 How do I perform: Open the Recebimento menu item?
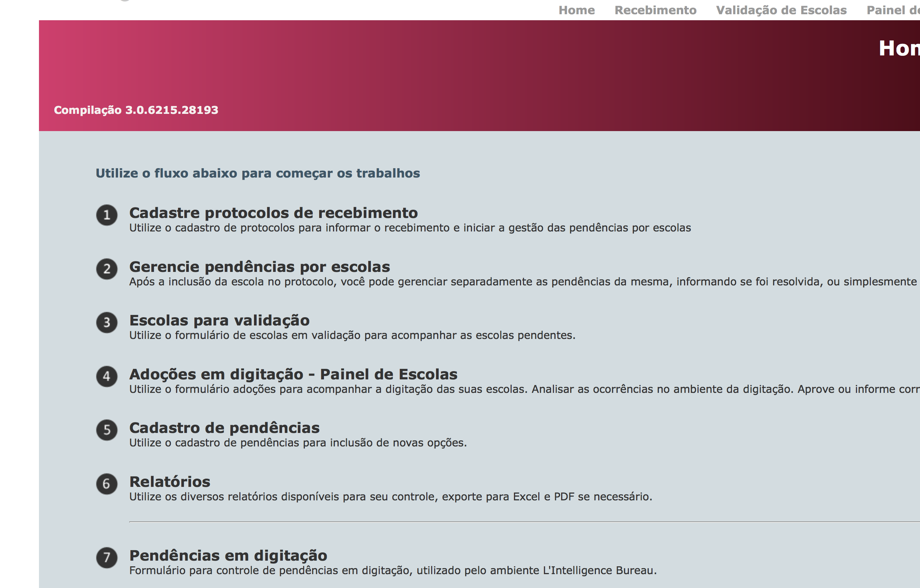pyautogui.click(x=655, y=10)
